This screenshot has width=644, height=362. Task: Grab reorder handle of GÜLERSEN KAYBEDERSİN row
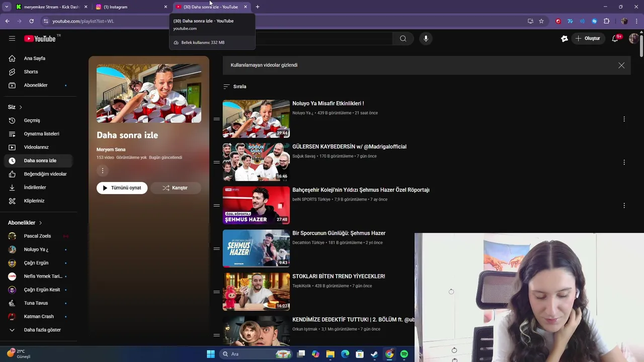click(x=216, y=162)
